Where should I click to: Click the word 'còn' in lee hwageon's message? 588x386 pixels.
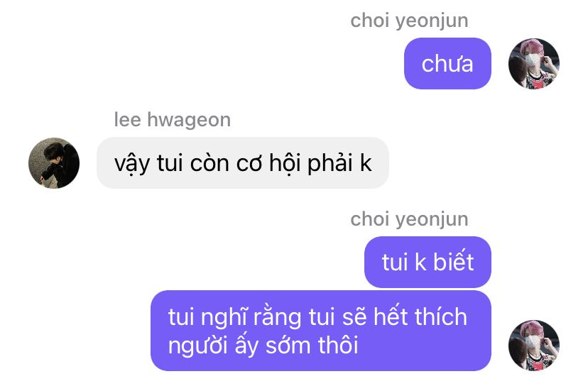coord(209,163)
